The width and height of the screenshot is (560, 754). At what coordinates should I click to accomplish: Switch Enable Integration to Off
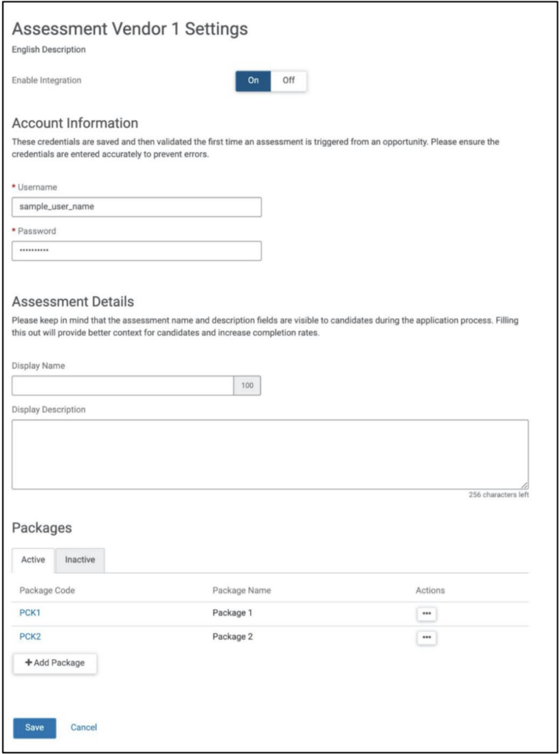click(288, 81)
